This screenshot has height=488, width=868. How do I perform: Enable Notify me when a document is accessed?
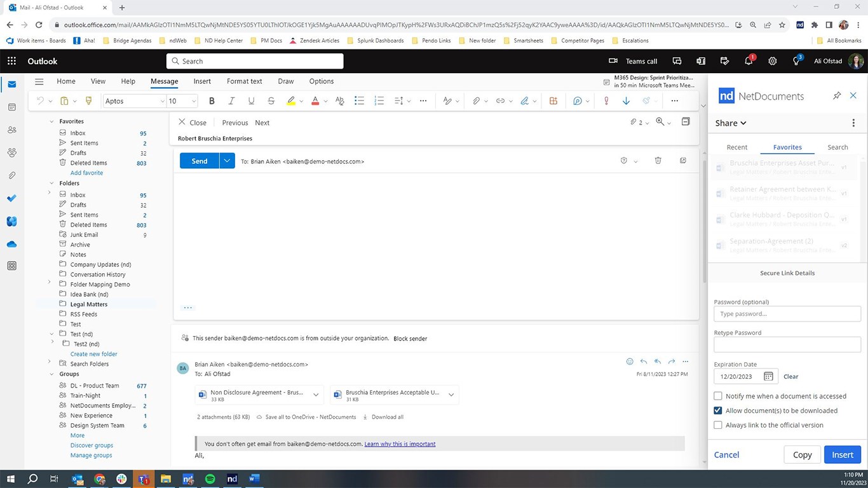(718, 396)
